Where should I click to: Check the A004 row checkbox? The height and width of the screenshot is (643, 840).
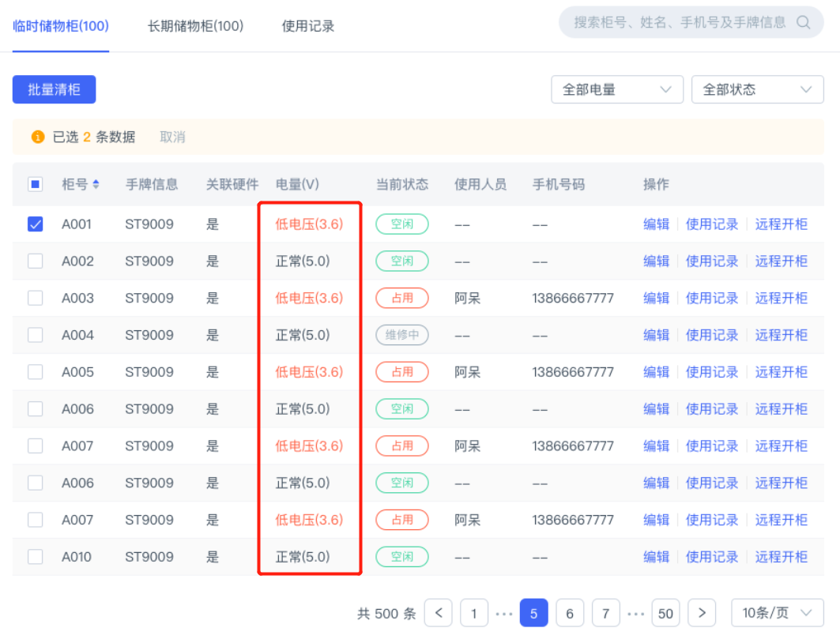(x=36, y=335)
